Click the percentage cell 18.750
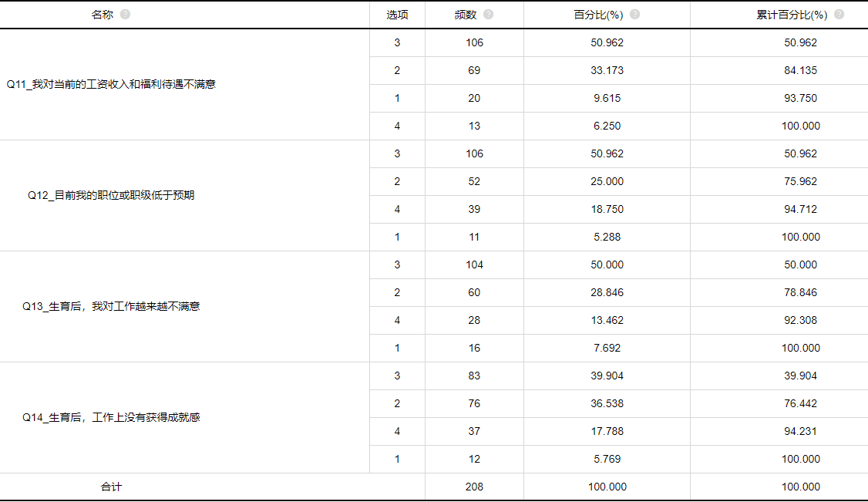The height and width of the screenshot is (502, 868). pos(607,209)
